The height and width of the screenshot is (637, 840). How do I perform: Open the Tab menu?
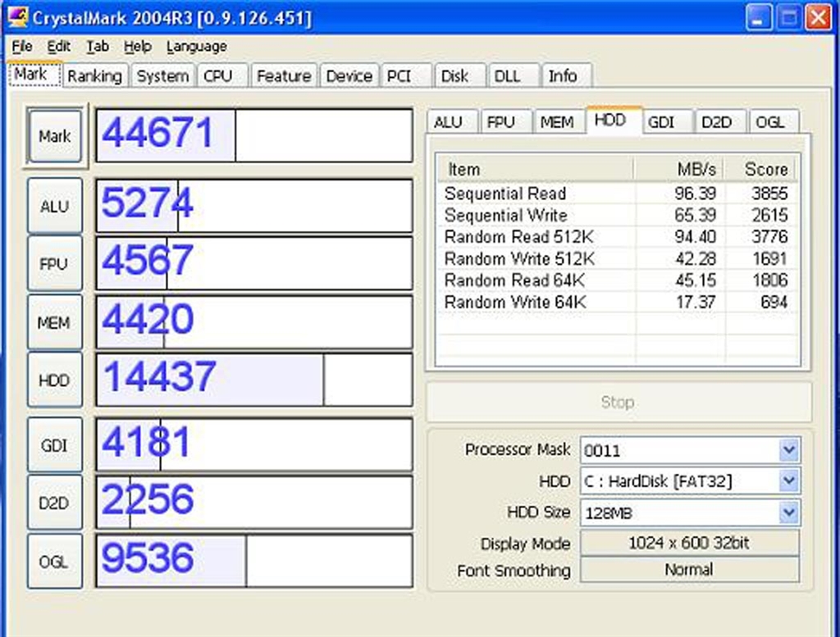98,47
